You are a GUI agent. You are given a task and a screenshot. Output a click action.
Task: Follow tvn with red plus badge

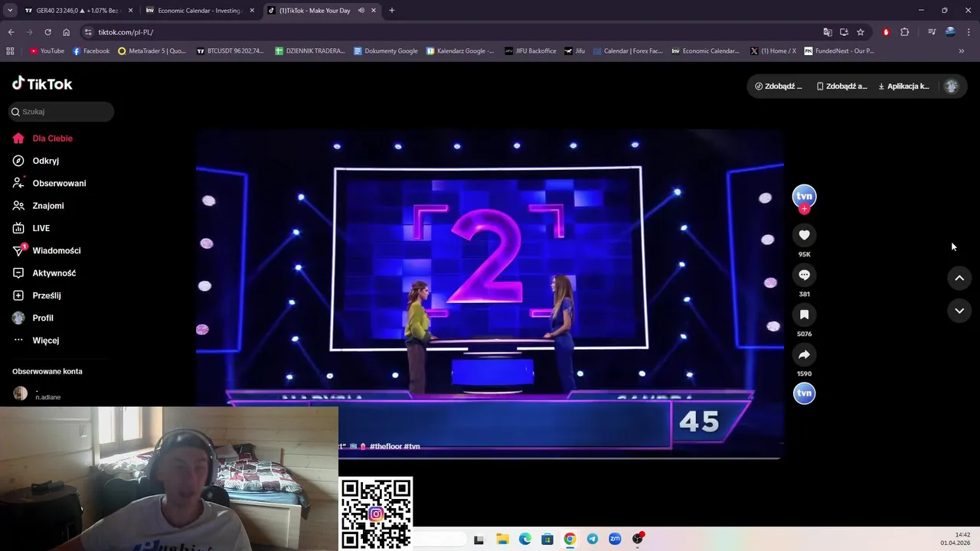tap(804, 209)
